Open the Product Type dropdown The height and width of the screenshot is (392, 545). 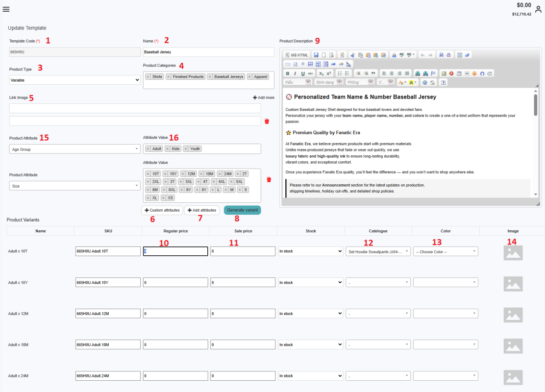[75, 80]
